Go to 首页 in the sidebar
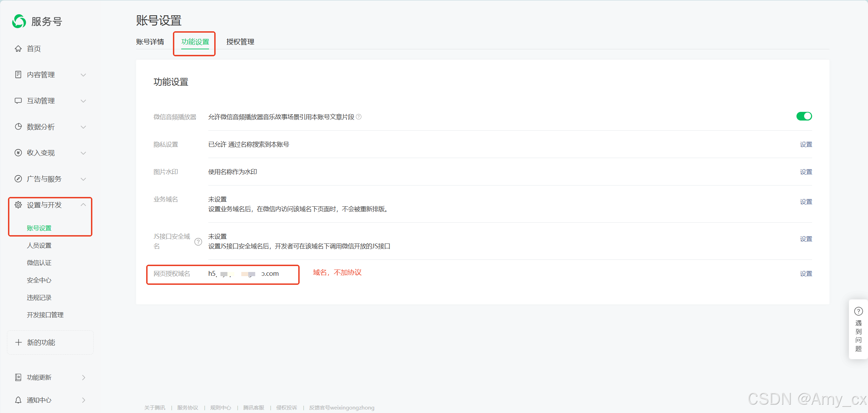 pos(34,49)
